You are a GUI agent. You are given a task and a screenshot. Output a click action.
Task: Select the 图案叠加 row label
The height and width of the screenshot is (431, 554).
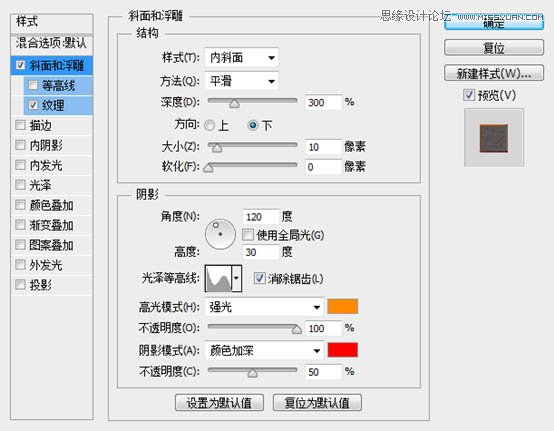52,245
